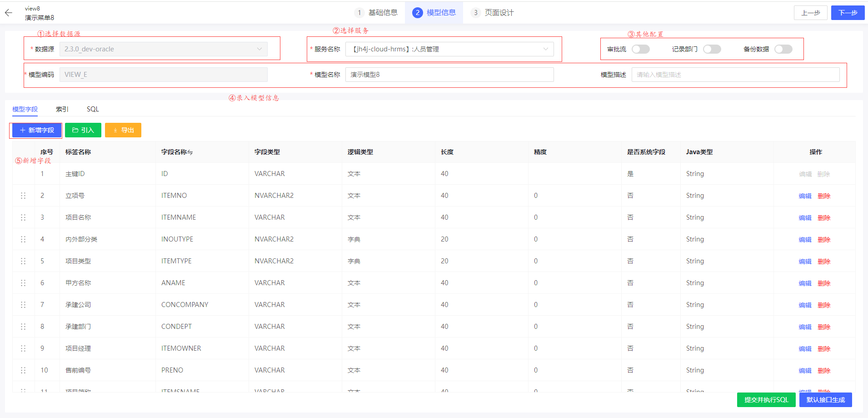Click the 模型描述 input field
The image size is (868, 418).
coord(736,75)
